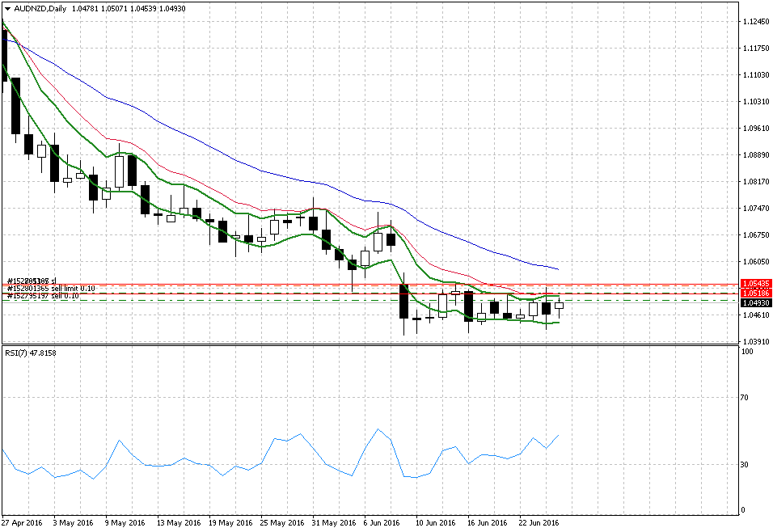Screen dimensions: 773x532
Task: Click the 9 May 2016 date label
Action: 125,522
